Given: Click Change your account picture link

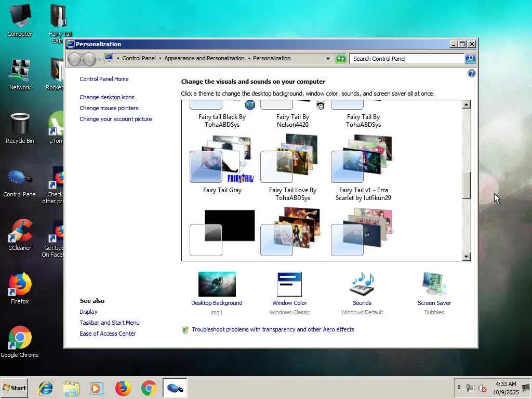Looking at the screenshot, I should [x=116, y=119].
